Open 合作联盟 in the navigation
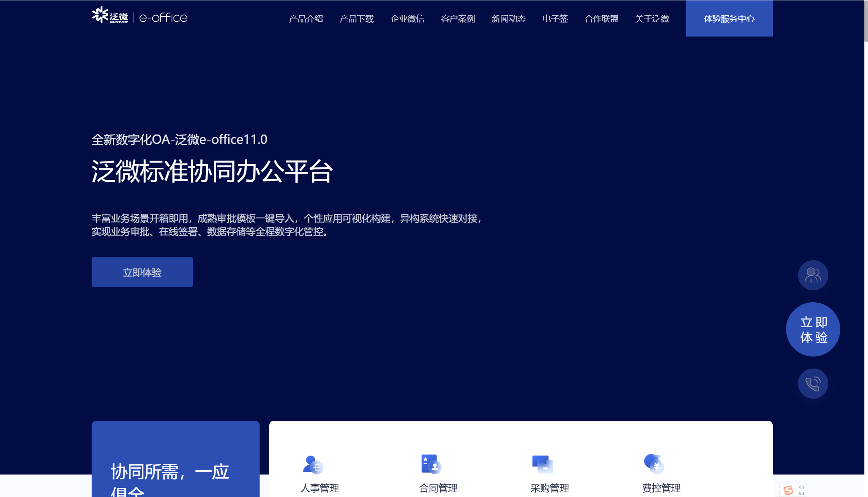This screenshot has height=497, width=868. click(601, 19)
